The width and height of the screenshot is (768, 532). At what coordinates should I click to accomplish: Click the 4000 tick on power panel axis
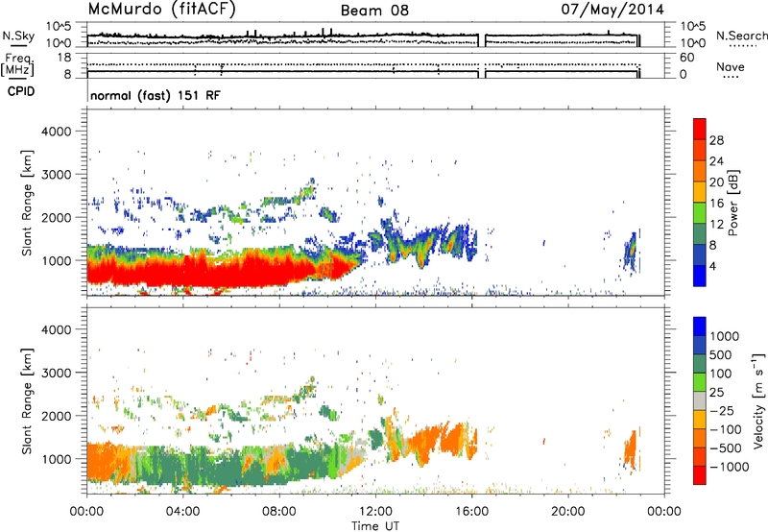56,132
